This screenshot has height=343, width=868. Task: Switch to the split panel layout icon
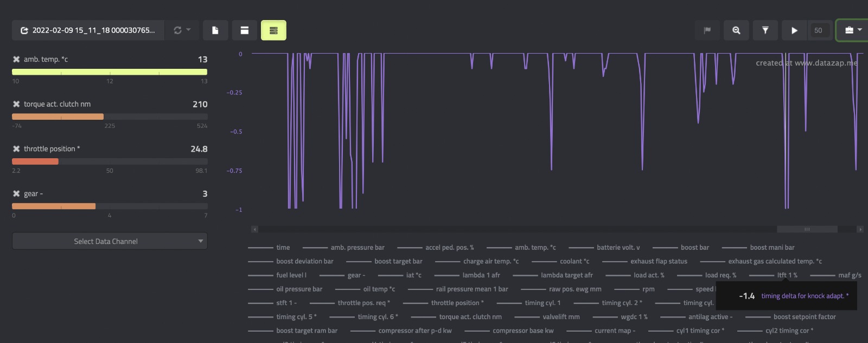(x=245, y=30)
